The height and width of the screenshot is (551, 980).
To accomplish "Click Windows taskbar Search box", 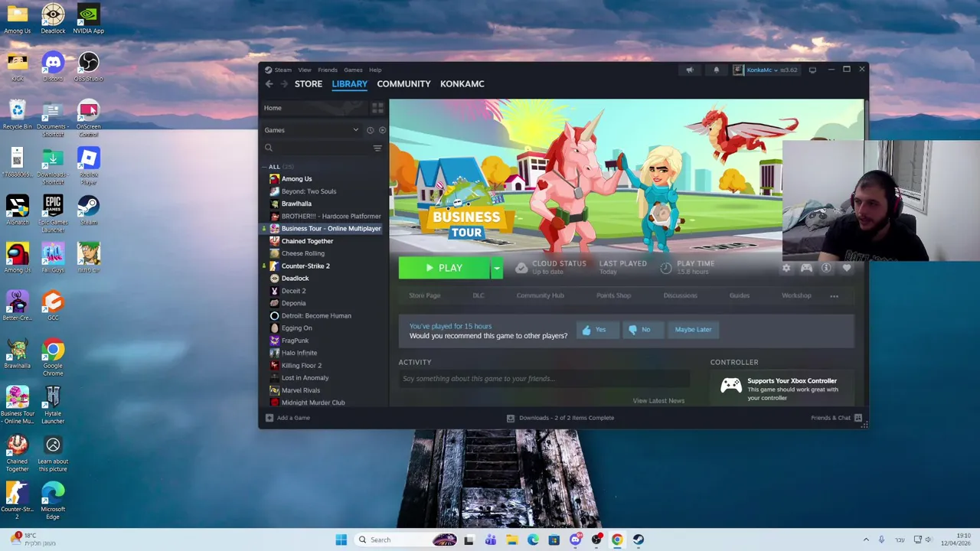I will click(x=406, y=540).
